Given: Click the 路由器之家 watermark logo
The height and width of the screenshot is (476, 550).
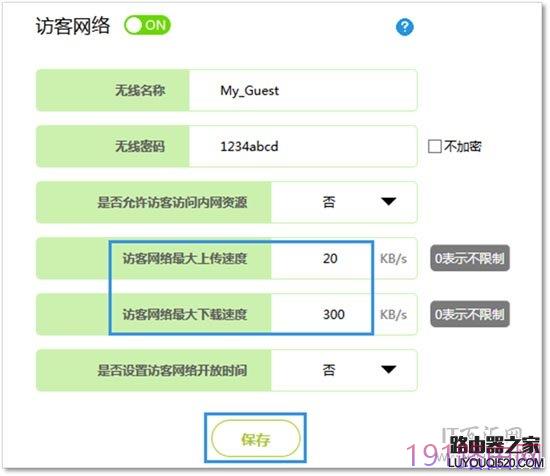Looking at the screenshot, I should tap(495, 451).
